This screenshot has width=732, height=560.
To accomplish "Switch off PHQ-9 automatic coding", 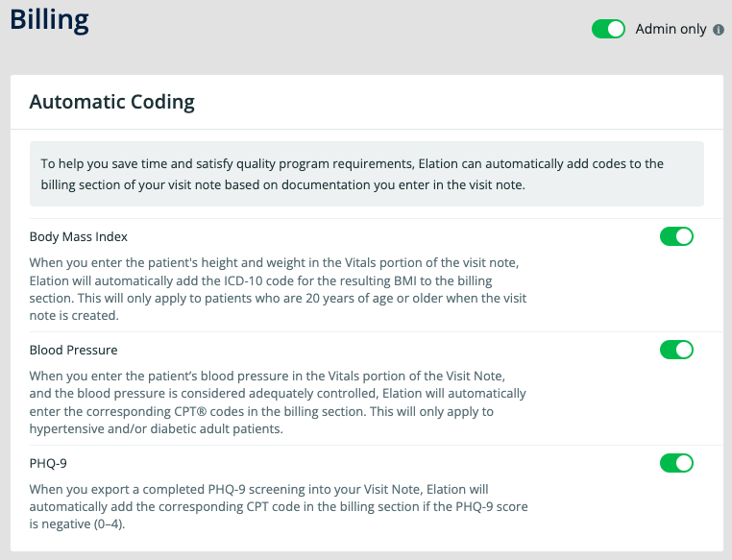I will click(x=676, y=463).
